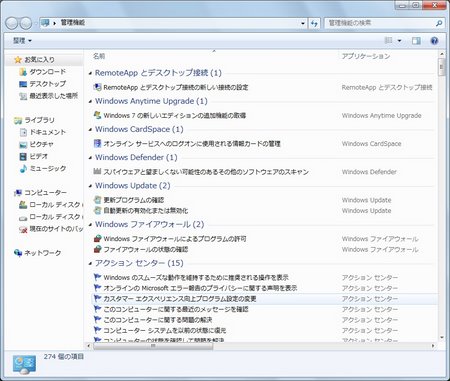Toggle the preview pane button
The image size is (450, 381).
coord(416,41)
